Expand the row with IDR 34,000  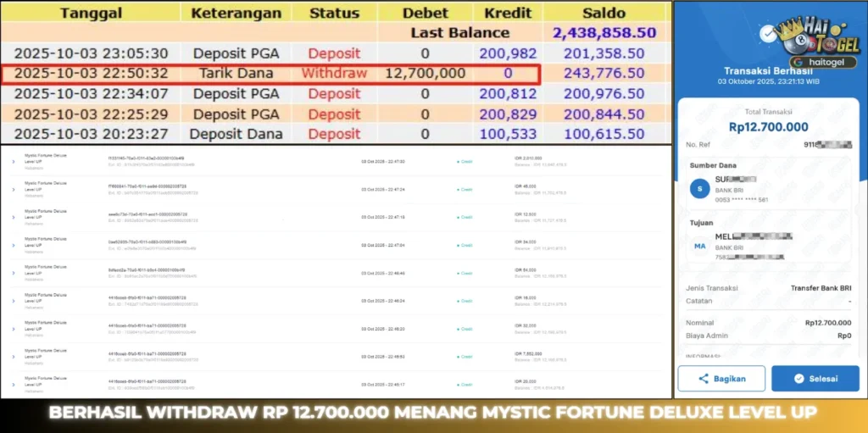(x=14, y=245)
